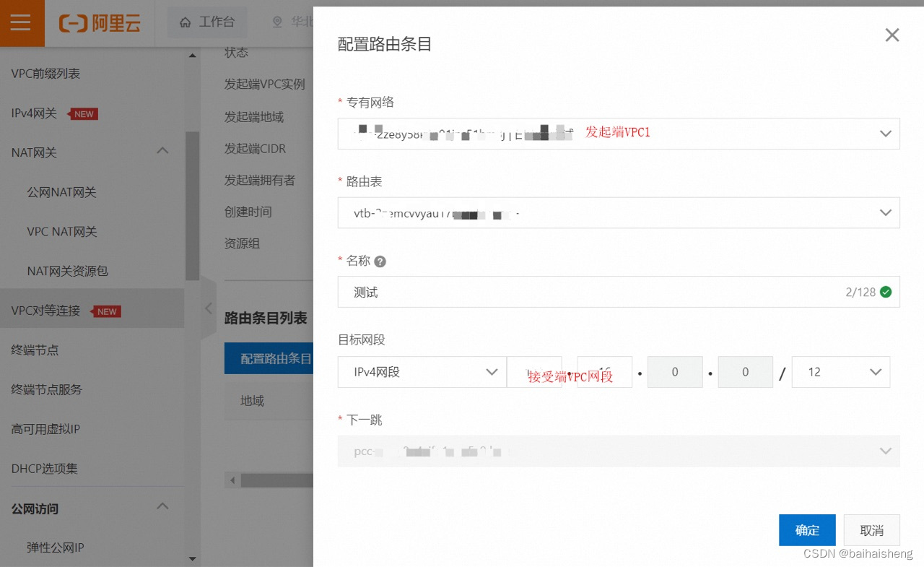Image resolution: width=924 pixels, height=567 pixels.
Task: Click the location pin icon beside 华北
Action: [x=277, y=22]
